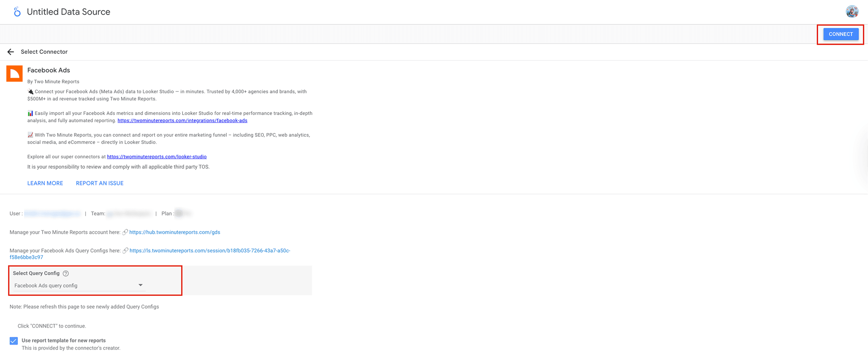The height and width of the screenshot is (357, 868).
Task: Uncheck Use report template for new reports
Action: coord(14,341)
